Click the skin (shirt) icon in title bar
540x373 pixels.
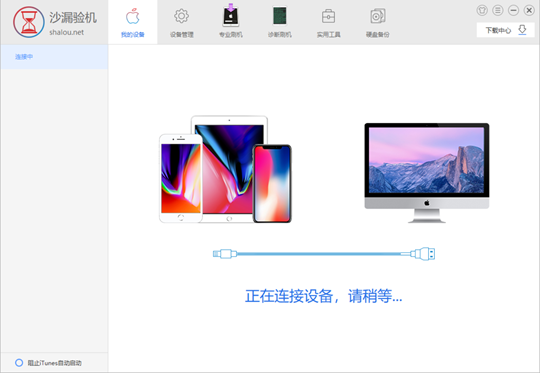[482, 10]
